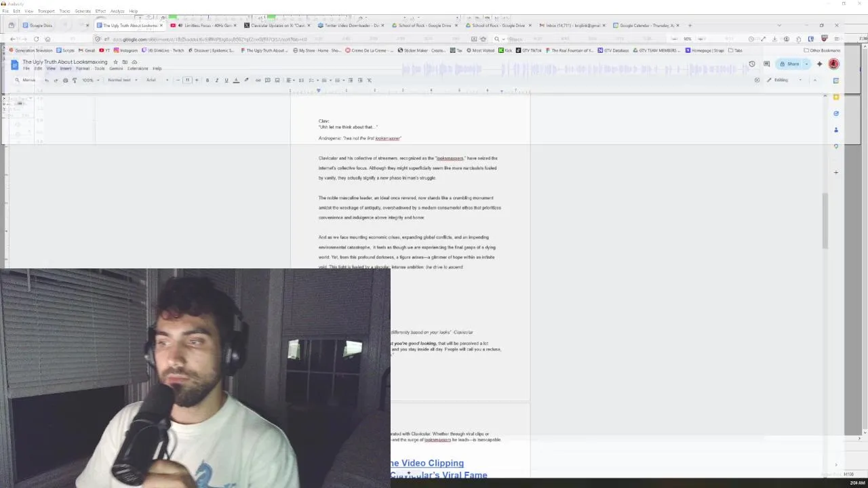The height and width of the screenshot is (488, 868).
Task: Toggle italic formatting
Action: 217,80
